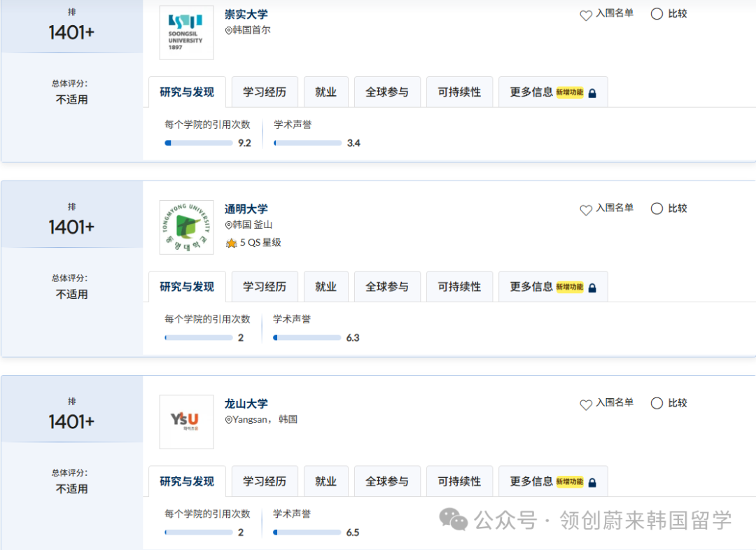Add 崇实大学 via 入围名单 text
The image size is (756, 550).
[615, 13]
